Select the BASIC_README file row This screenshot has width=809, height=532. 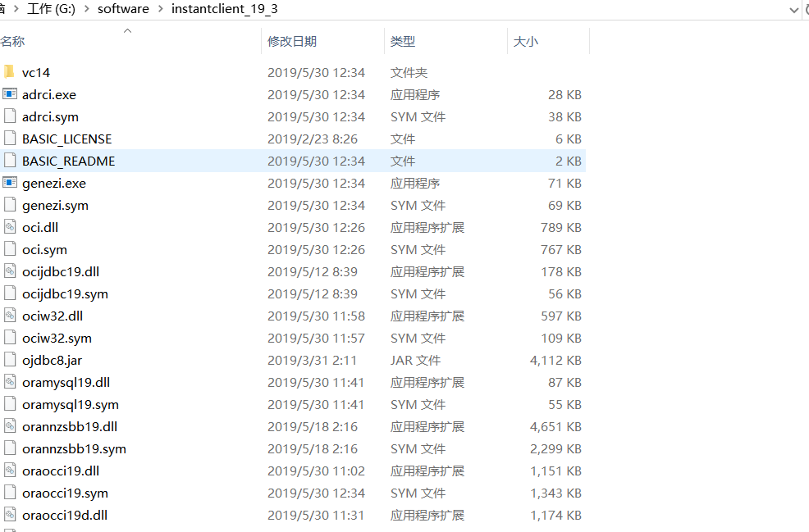click(x=69, y=161)
